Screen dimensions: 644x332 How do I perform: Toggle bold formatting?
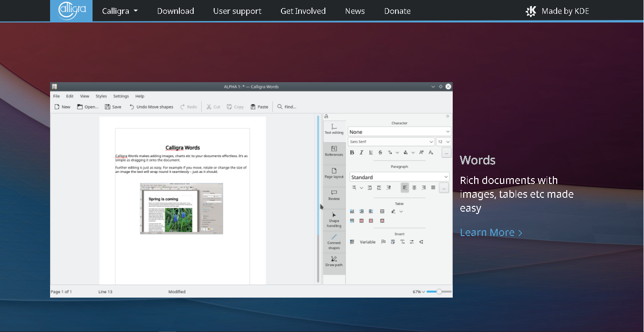(352, 152)
